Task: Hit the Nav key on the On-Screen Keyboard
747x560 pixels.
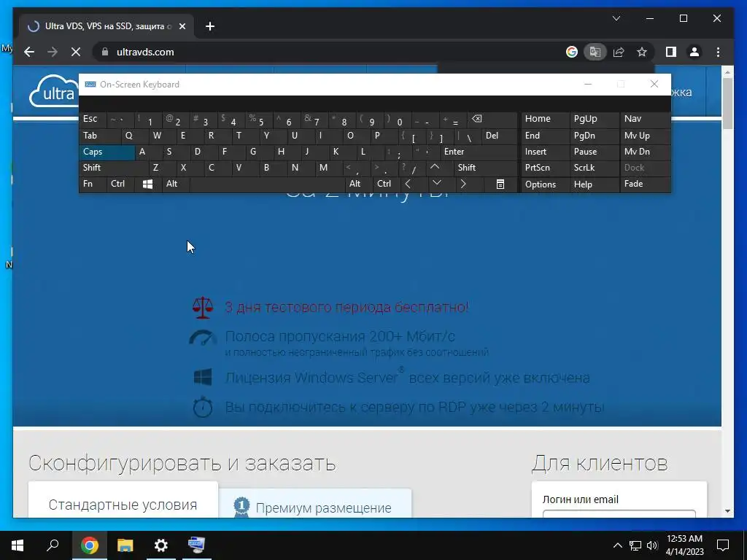Action: (645, 119)
